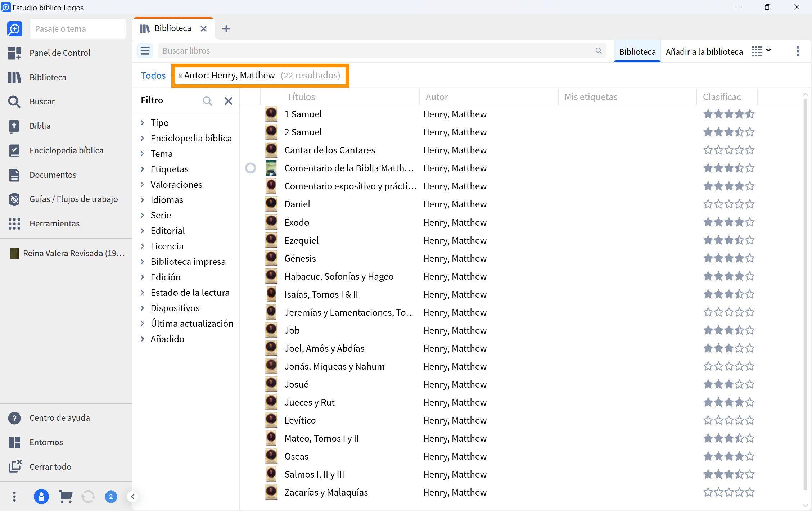Image resolution: width=812 pixels, height=511 pixels.
Task: Close the Filtro panel
Action: point(228,101)
